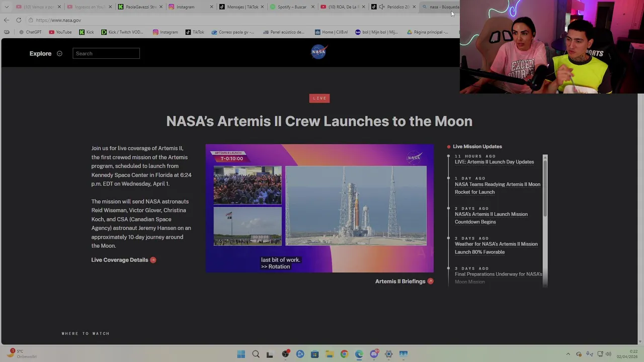The width and height of the screenshot is (644, 362).
Task: Mute the Periódico tab audio icon
Action: pos(382,7)
